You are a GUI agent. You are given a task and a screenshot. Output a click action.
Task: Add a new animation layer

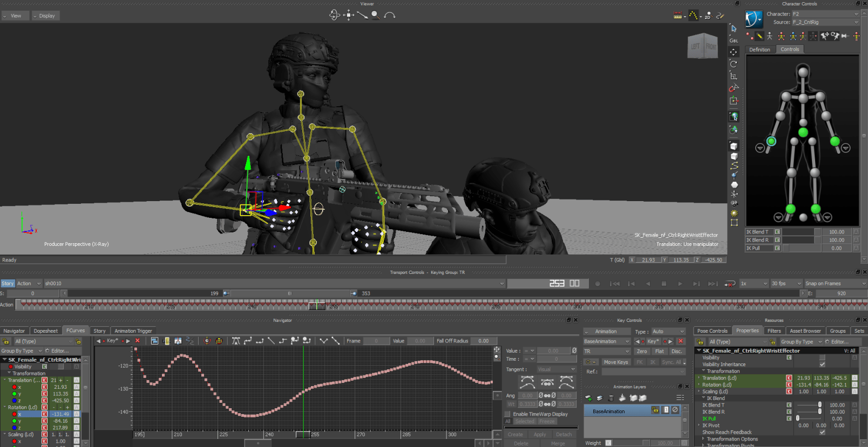(x=588, y=398)
